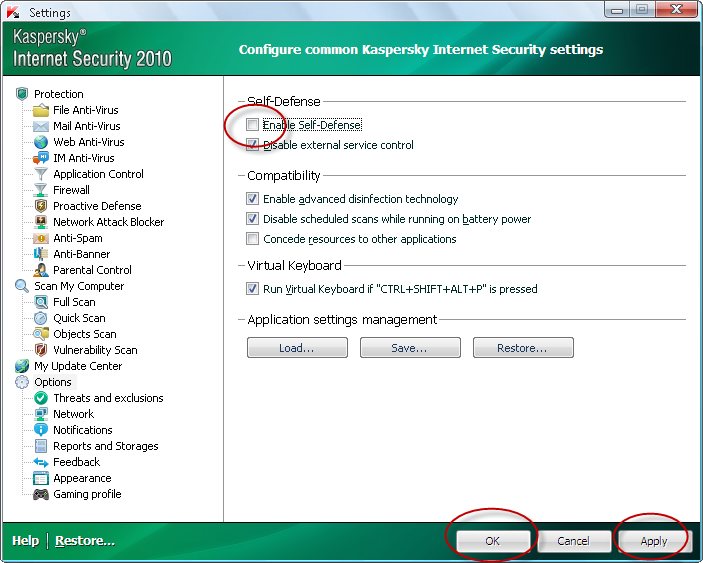
Task: Click the Proactive Defense shield icon
Action: coord(41,206)
